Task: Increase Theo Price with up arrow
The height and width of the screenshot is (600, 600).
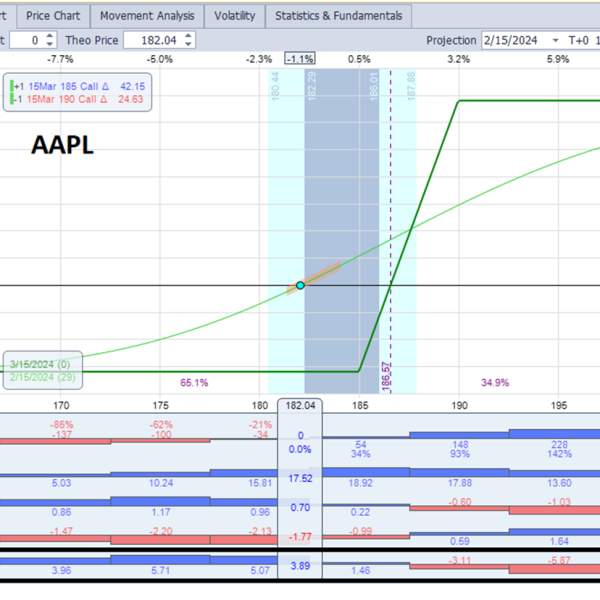Action: [x=189, y=36]
